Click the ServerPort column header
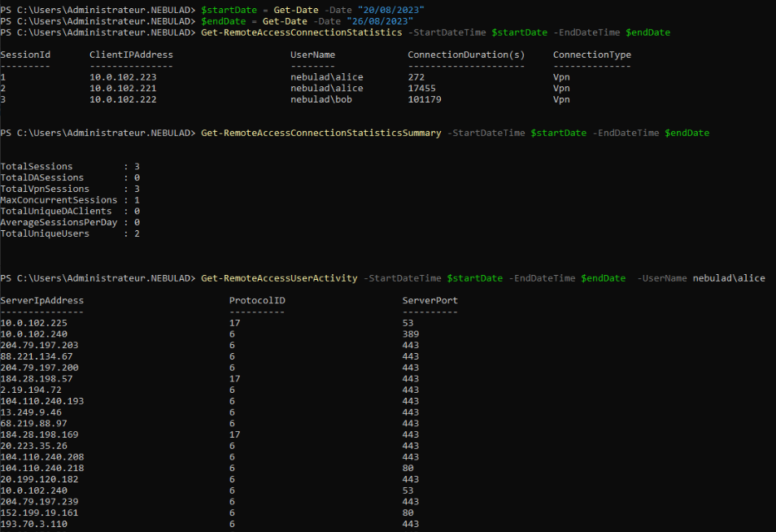Screen dimensions: 776x532 pos(430,300)
